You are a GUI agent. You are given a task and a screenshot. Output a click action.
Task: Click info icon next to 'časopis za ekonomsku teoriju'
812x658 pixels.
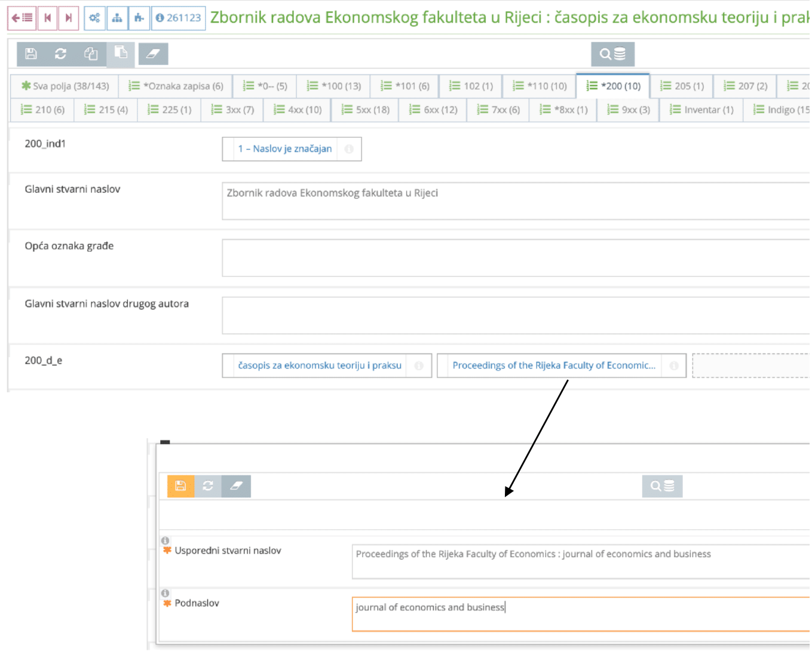click(x=419, y=366)
